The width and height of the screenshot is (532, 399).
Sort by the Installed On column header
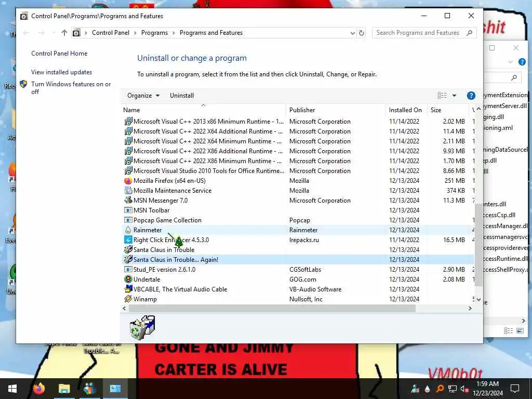coord(406,110)
